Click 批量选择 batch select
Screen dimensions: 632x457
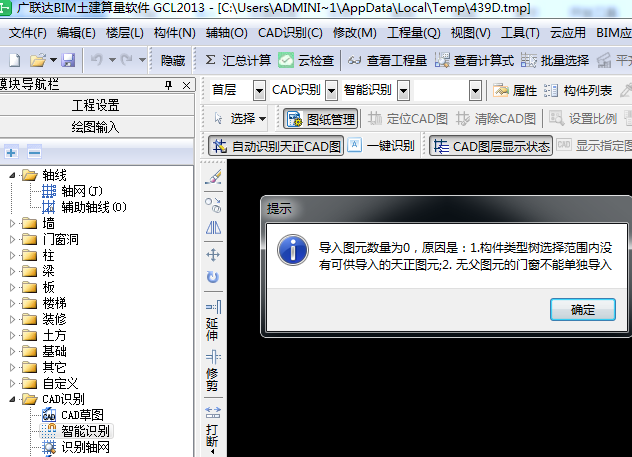pyautogui.click(x=555, y=60)
